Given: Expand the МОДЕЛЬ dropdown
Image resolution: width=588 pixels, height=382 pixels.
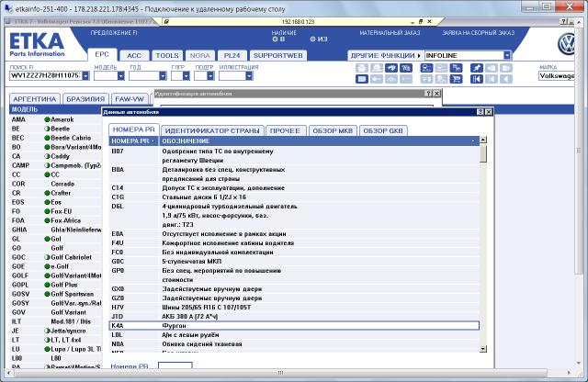Looking at the screenshot, I should (x=120, y=75).
